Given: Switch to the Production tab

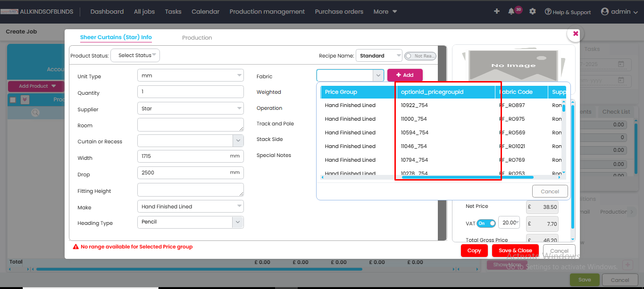Looking at the screenshot, I should pyautogui.click(x=197, y=38).
